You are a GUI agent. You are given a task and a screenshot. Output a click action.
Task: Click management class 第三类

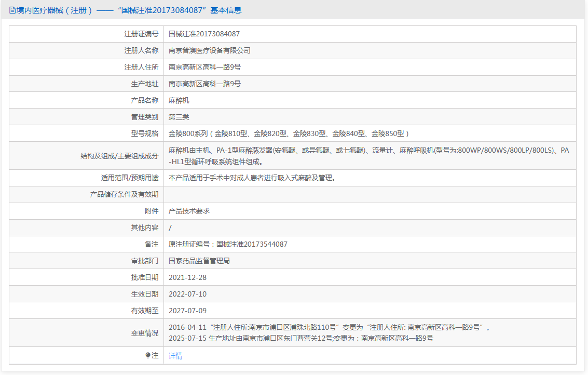coord(179,117)
